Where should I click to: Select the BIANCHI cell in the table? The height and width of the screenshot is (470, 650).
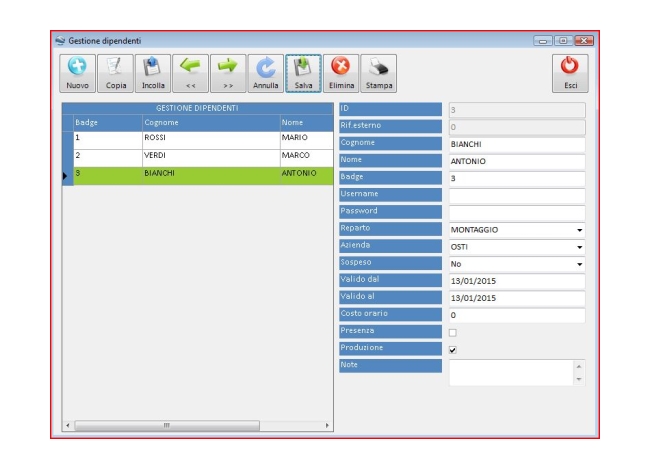point(211,176)
